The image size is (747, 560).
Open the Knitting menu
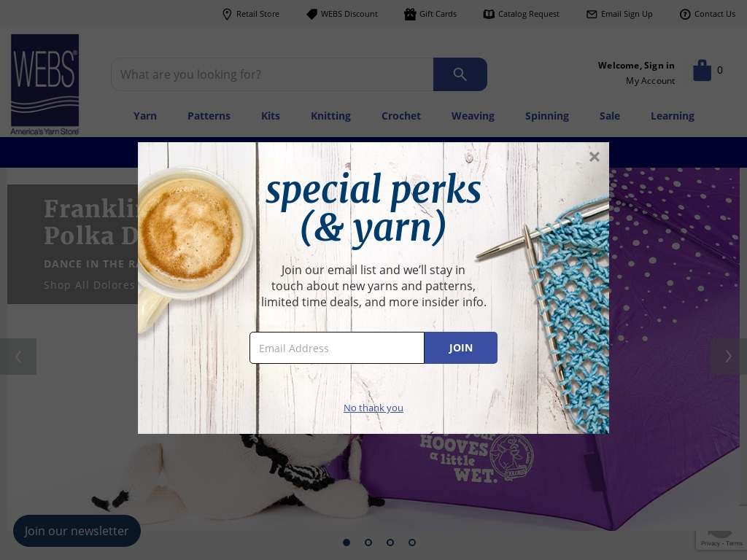[330, 116]
